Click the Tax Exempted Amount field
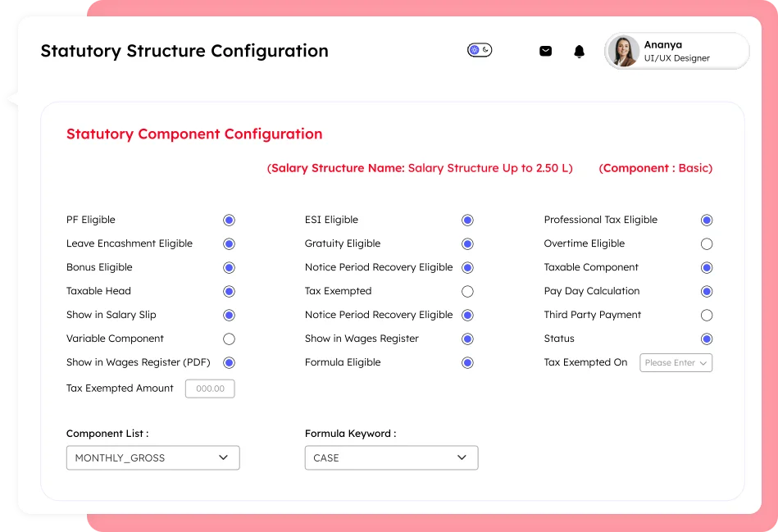 (x=210, y=389)
